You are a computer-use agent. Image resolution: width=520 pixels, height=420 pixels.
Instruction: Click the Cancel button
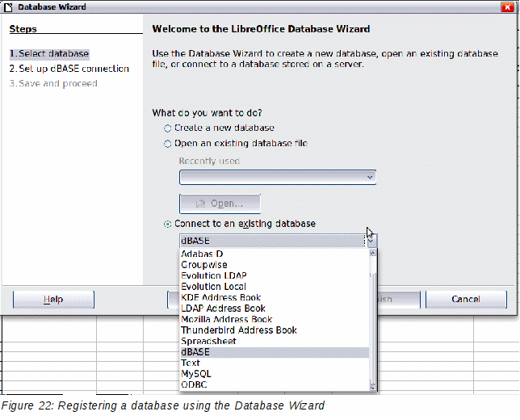466,299
